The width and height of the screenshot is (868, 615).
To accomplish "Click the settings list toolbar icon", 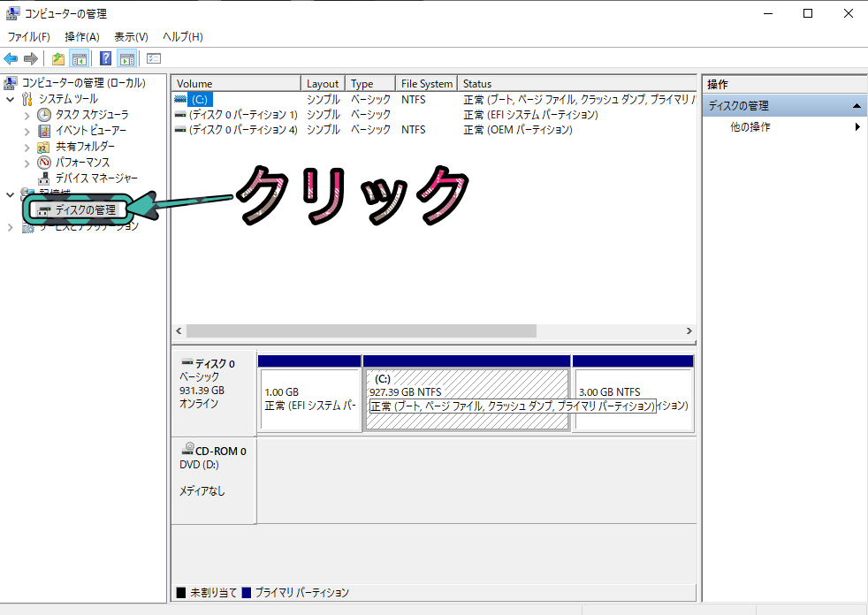I will coord(153,58).
